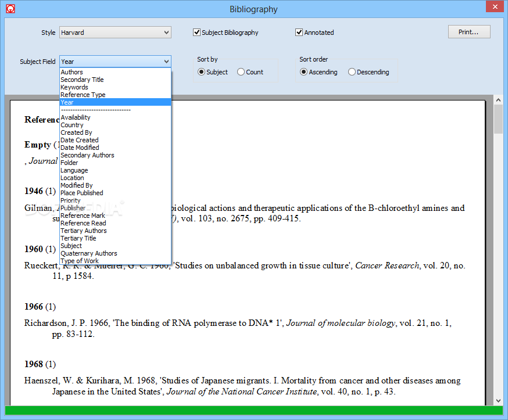Pick Language from the dropdown list

(115, 170)
